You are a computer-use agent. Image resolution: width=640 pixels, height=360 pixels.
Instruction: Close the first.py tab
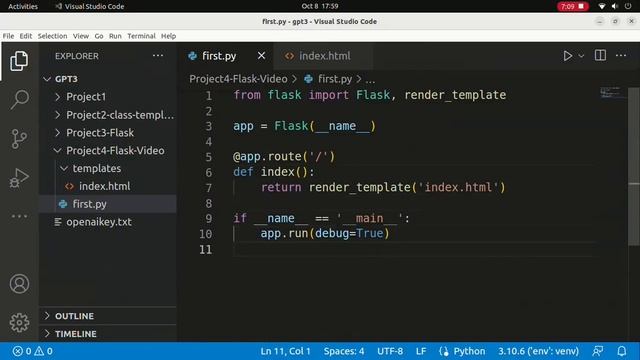point(261,56)
